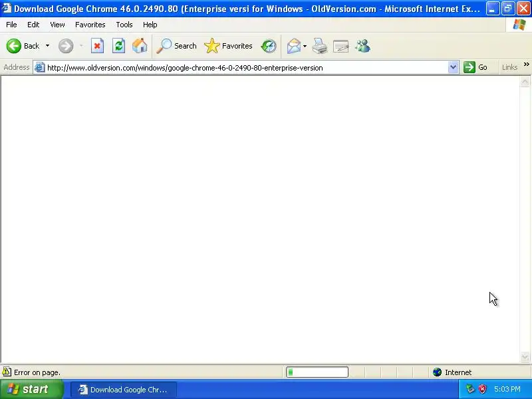Open the View menu
Viewport: 532px width, 399px height.
tap(57, 25)
